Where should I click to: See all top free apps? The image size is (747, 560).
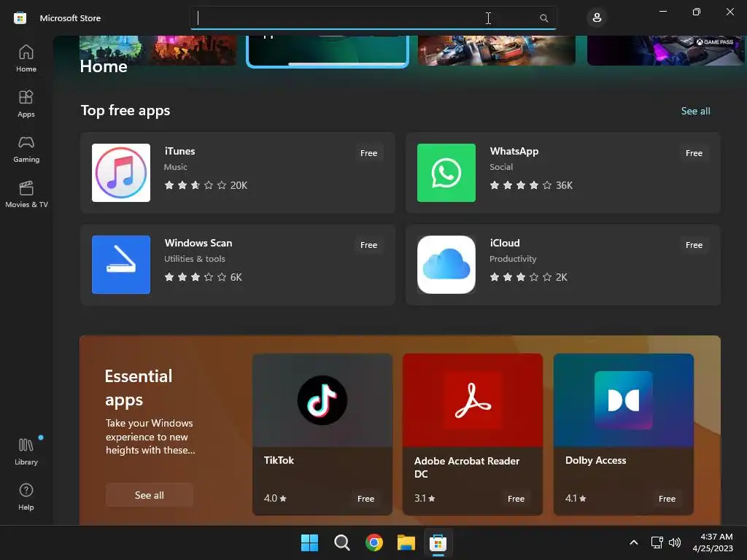coord(695,111)
